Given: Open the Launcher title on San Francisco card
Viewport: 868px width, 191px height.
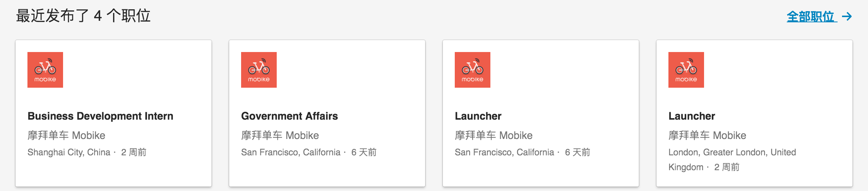Looking at the screenshot, I should (x=478, y=116).
